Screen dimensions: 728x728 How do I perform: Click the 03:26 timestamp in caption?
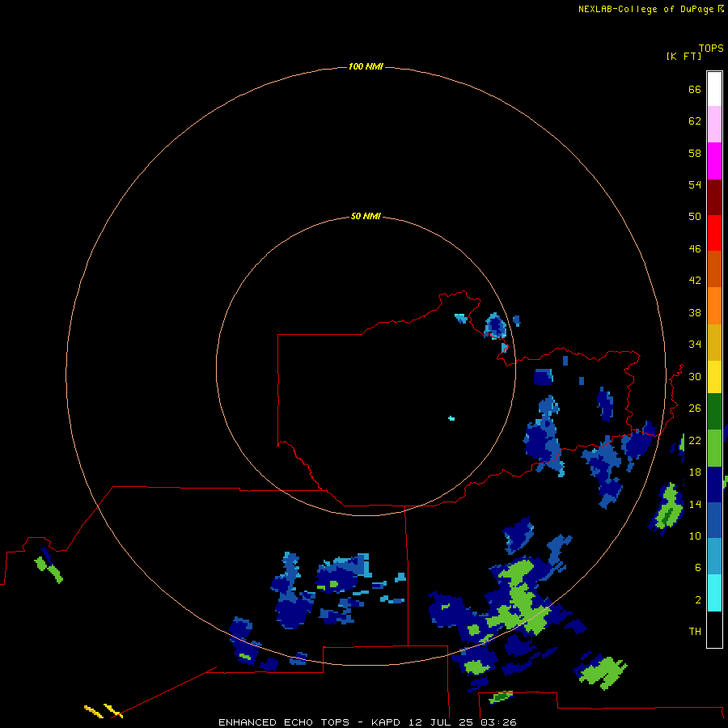coord(498,722)
